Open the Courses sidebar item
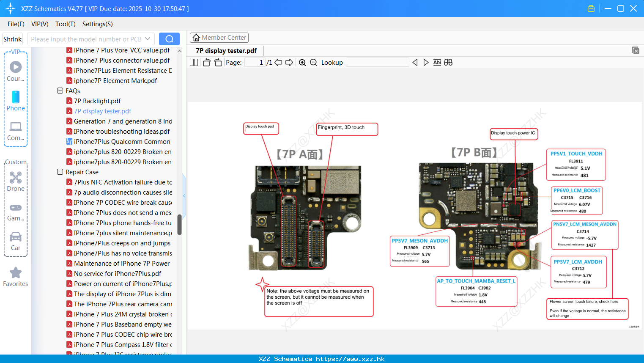This screenshot has height=363, width=644. point(16,71)
